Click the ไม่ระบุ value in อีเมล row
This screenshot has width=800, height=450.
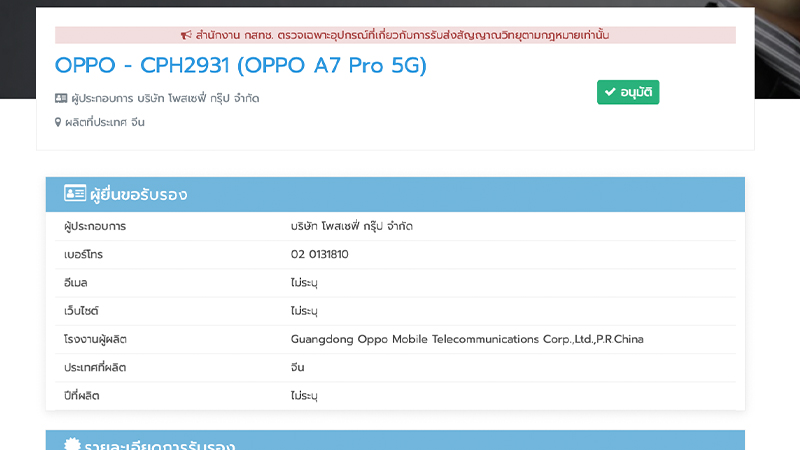tap(304, 283)
